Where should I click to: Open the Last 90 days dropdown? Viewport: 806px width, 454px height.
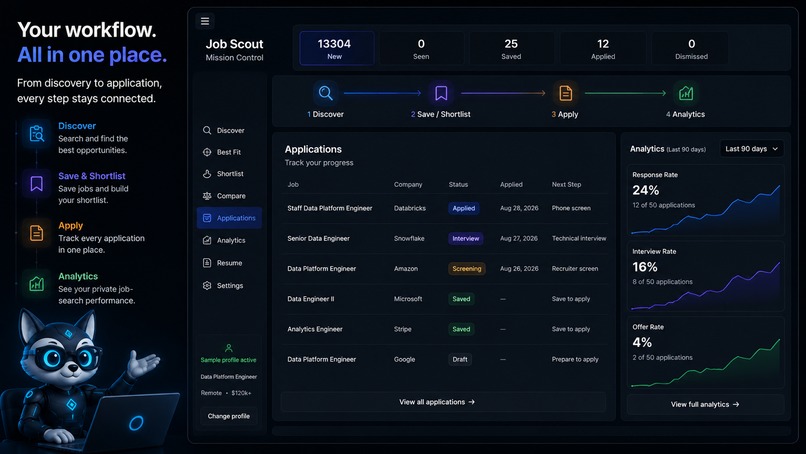pos(752,149)
